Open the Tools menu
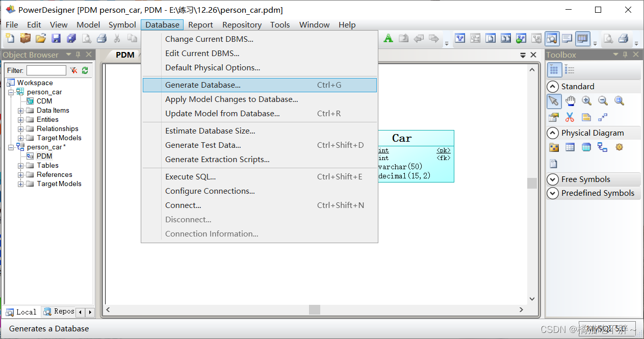 pos(280,24)
